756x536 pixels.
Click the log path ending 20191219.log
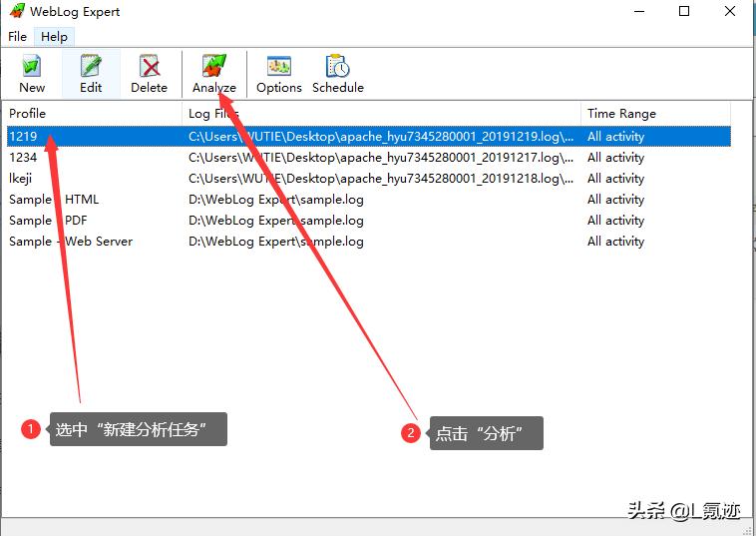[x=381, y=137]
